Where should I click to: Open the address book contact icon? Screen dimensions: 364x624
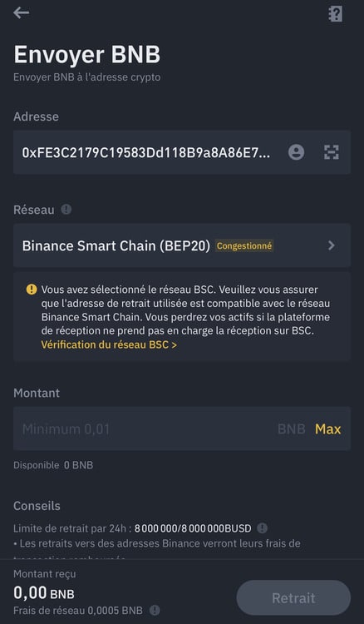(x=296, y=152)
